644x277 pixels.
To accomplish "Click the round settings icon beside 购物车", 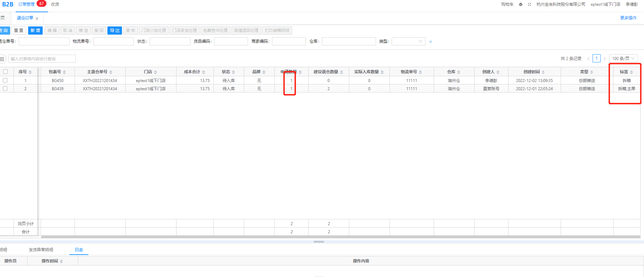I will [521, 4].
